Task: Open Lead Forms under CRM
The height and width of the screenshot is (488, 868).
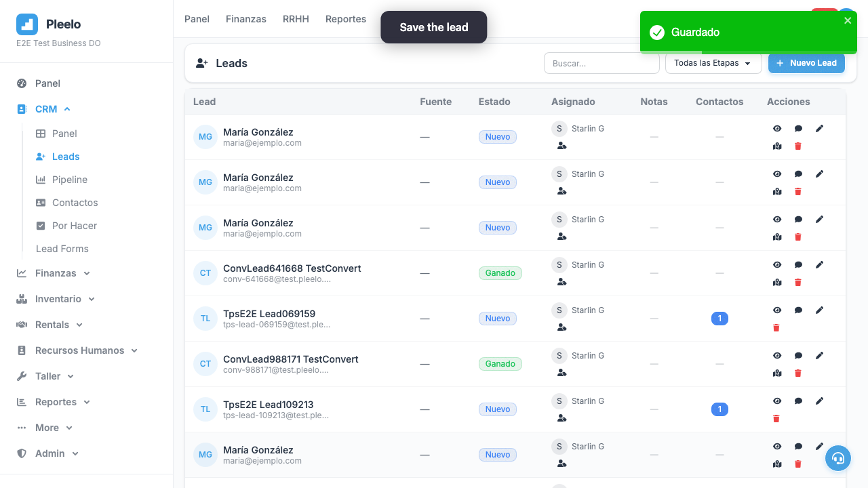Action: (x=62, y=249)
